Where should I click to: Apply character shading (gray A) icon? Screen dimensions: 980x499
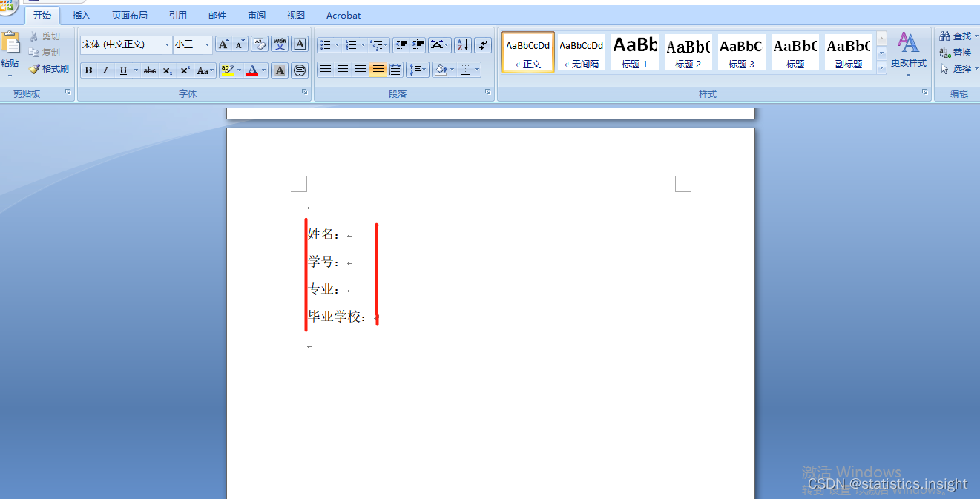click(x=280, y=70)
